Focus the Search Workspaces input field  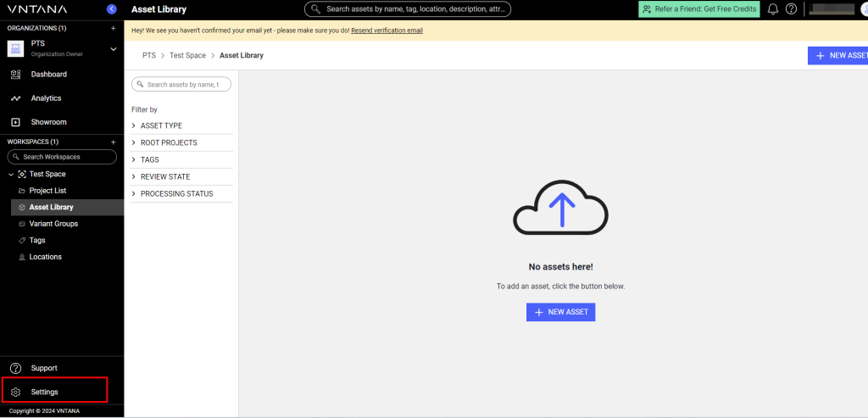pyautogui.click(x=66, y=157)
